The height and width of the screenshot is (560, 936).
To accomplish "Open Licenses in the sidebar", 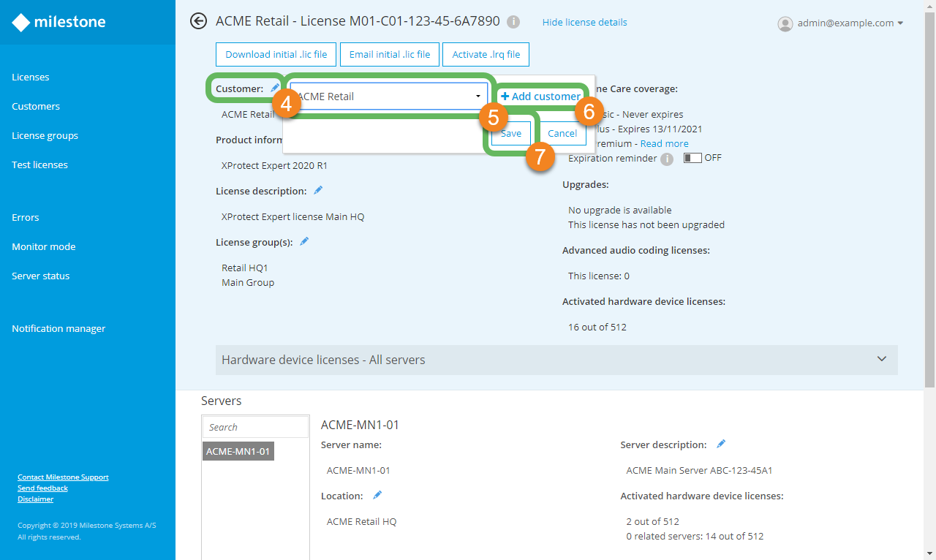I will 31,77.
